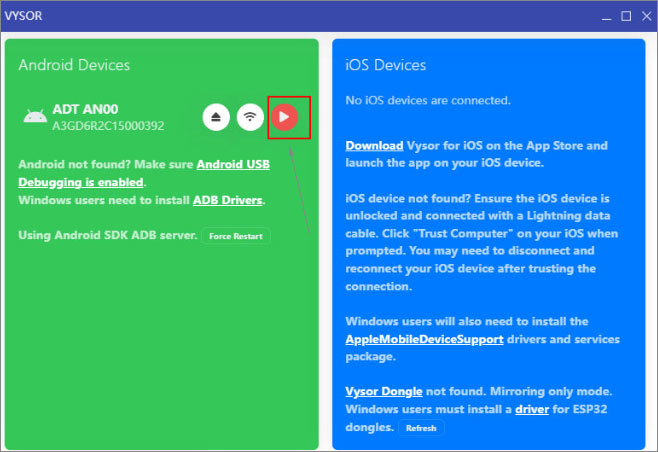
Task: Select serial number A3GD6R2C15000392
Action: coord(108,125)
